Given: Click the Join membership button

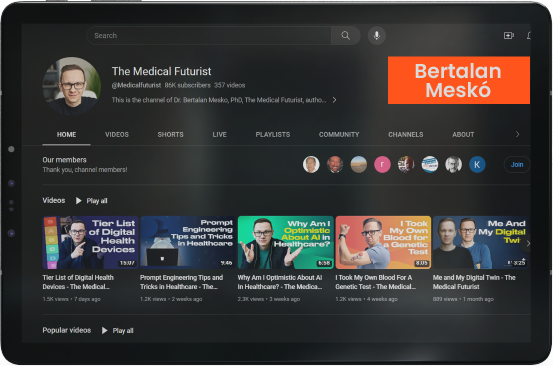Looking at the screenshot, I should point(517,164).
